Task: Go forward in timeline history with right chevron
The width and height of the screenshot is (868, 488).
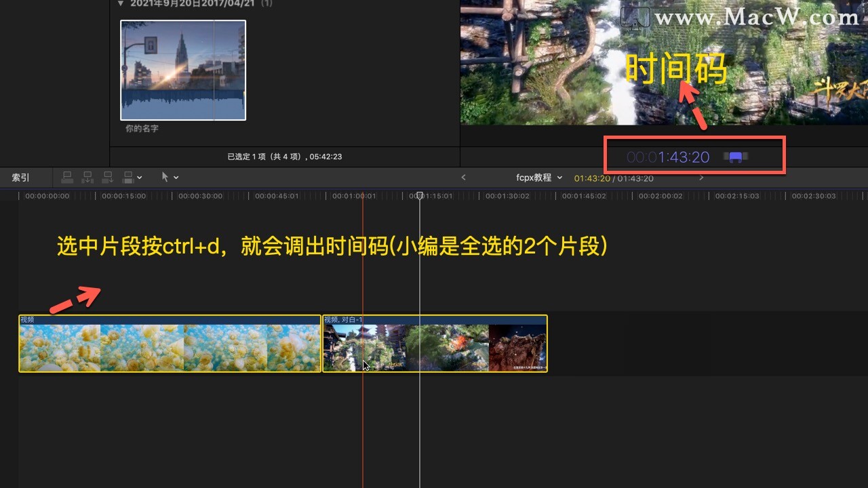Action: point(701,178)
